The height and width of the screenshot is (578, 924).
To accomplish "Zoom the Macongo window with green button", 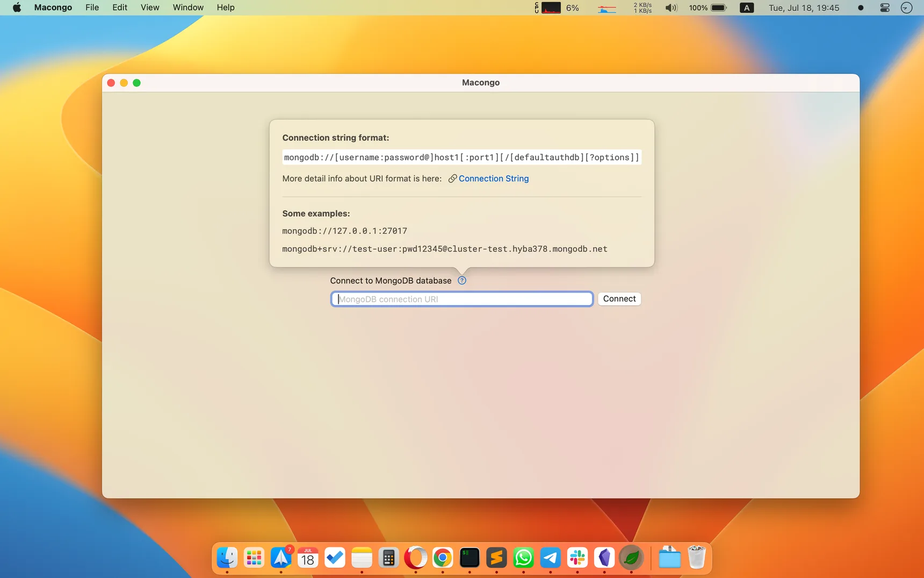I will tap(137, 83).
